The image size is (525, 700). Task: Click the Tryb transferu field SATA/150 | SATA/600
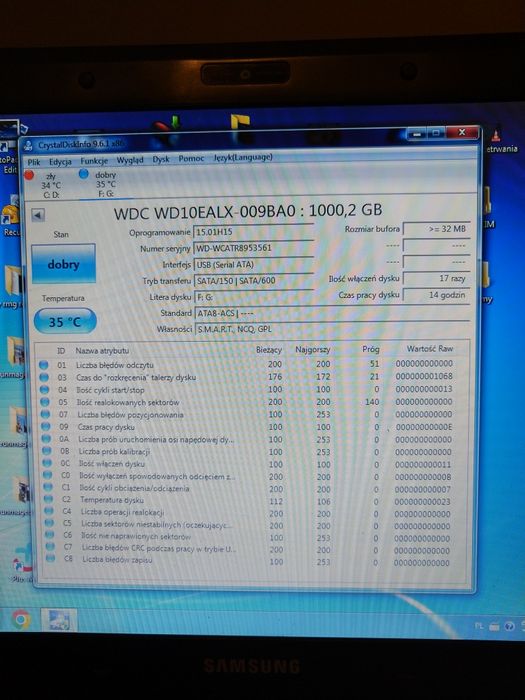pyautogui.click(x=254, y=281)
